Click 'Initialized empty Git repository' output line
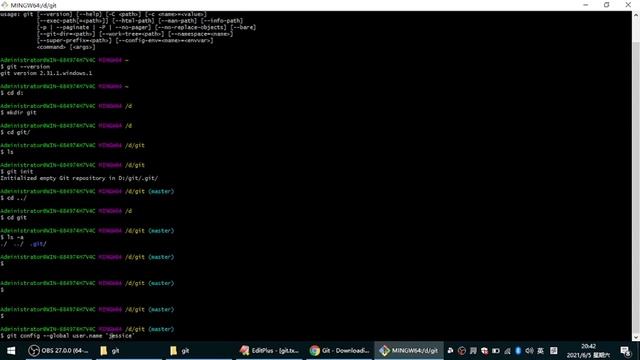Image resolution: width=640 pixels, height=360 pixels. pos(79,178)
